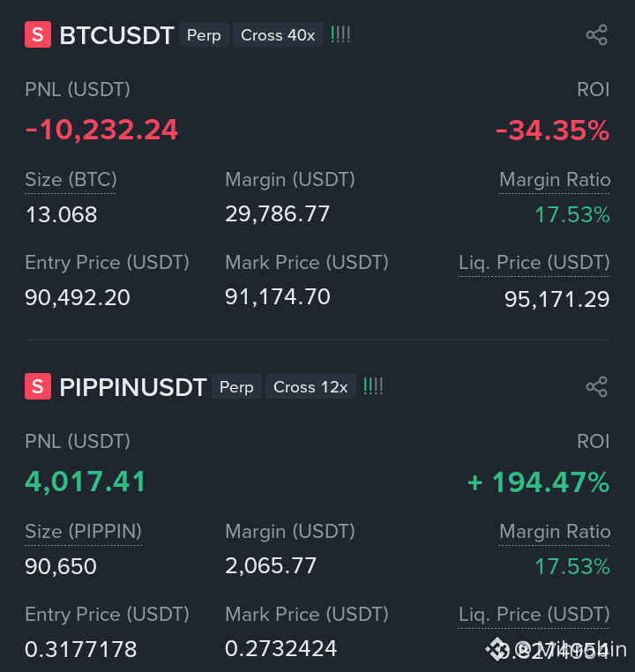Viewport: 635px width, 672px height.
Task: Click the red S badge beside PIPPINUSDT
Action: pos(38,386)
